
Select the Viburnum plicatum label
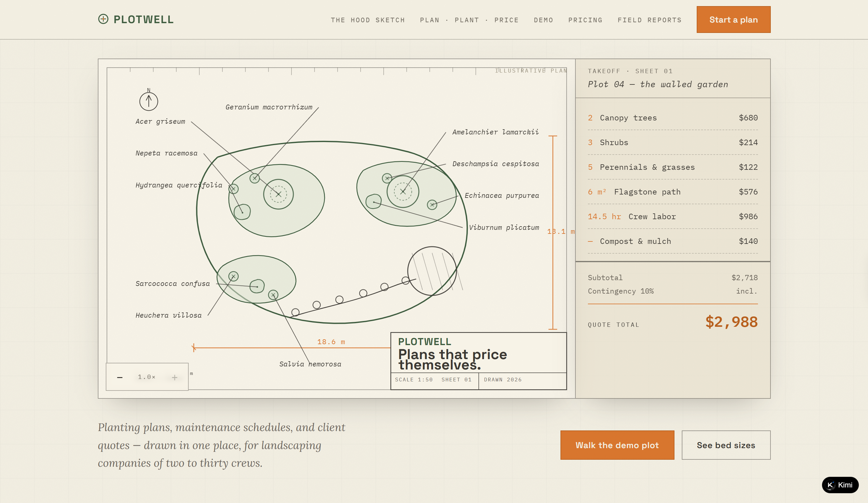coord(504,227)
